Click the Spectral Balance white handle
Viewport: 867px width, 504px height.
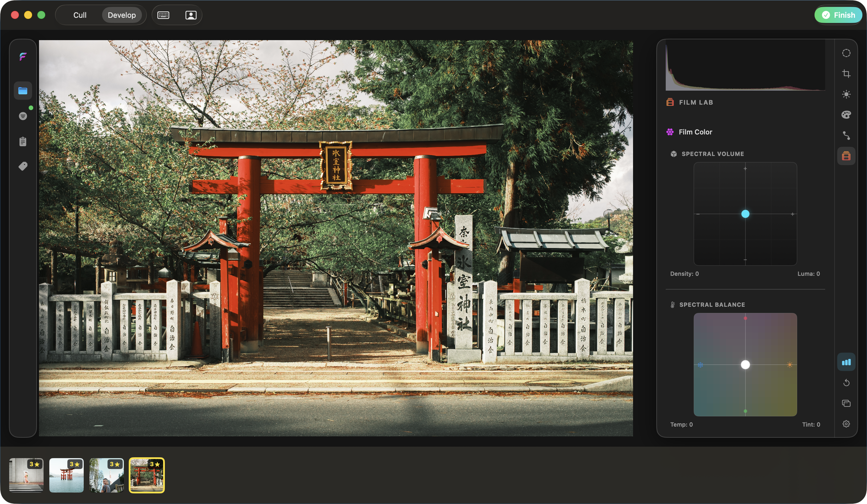745,365
